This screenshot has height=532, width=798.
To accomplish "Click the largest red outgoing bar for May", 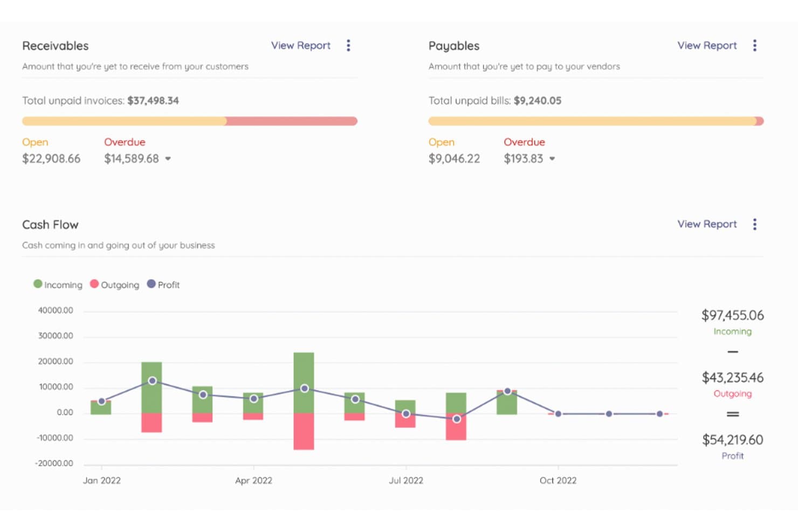I will pos(304,431).
